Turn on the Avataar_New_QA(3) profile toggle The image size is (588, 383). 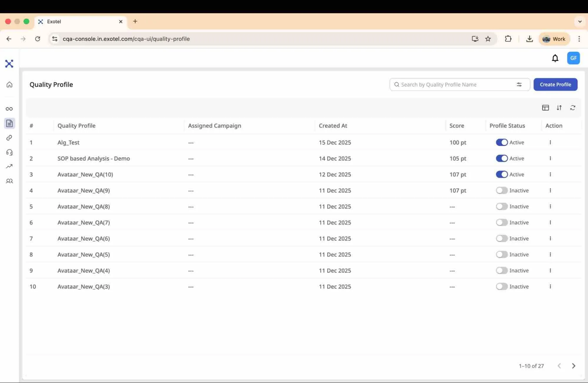(x=502, y=286)
